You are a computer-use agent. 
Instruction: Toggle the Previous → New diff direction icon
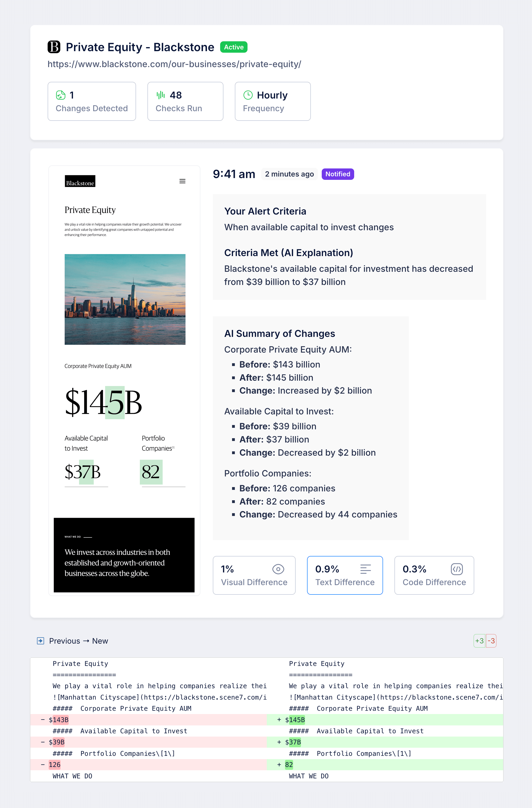40,641
